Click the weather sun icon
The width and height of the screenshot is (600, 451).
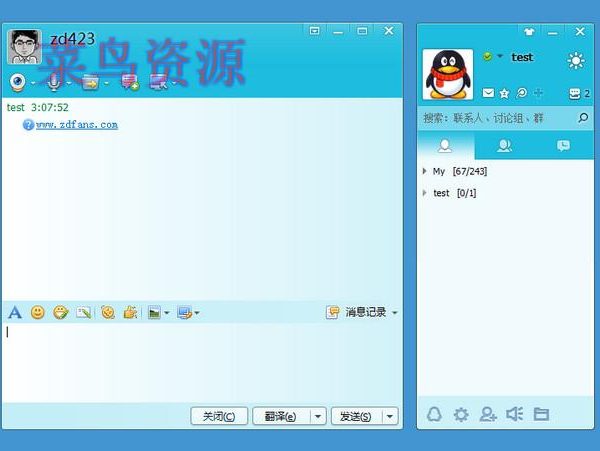click(x=576, y=61)
